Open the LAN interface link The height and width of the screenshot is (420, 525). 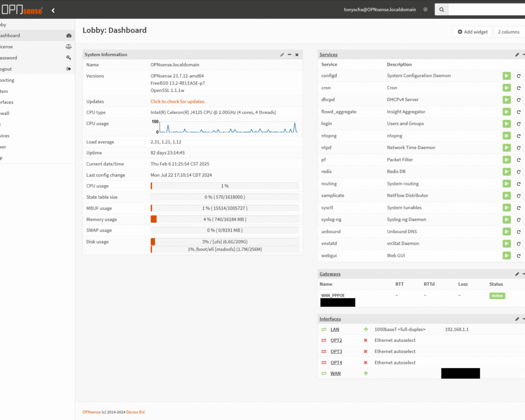click(335, 330)
